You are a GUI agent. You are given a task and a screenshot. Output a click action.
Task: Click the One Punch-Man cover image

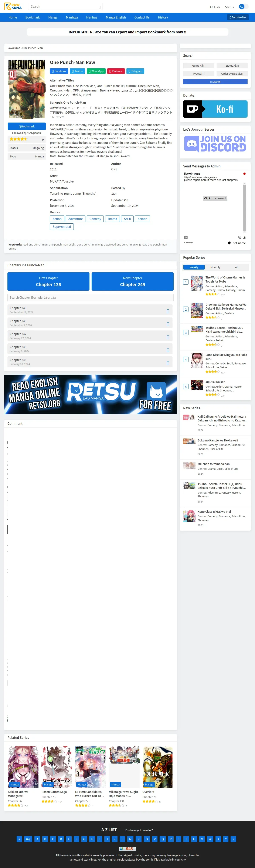(x=27, y=89)
